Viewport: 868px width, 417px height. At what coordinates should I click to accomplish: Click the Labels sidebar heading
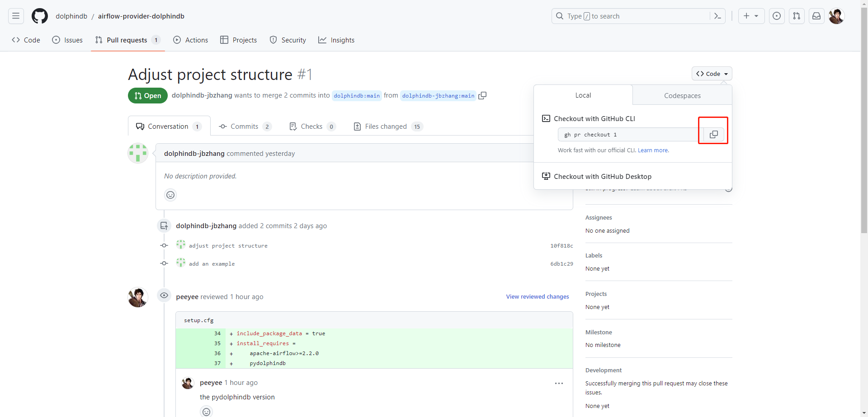[594, 256]
